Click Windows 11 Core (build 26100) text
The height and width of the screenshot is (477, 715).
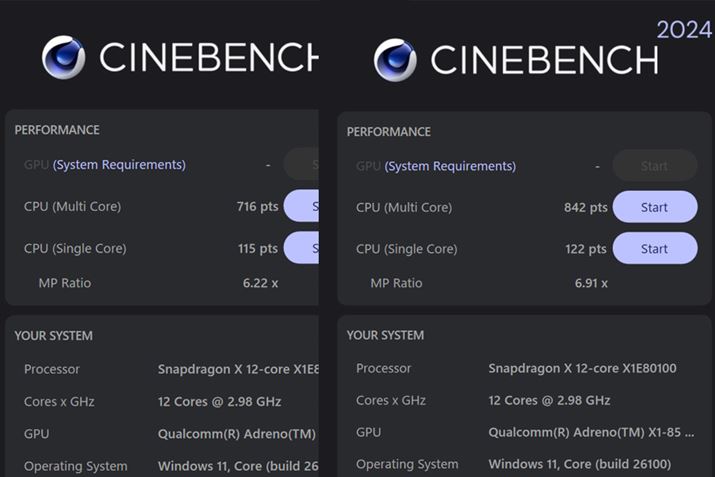579,464
